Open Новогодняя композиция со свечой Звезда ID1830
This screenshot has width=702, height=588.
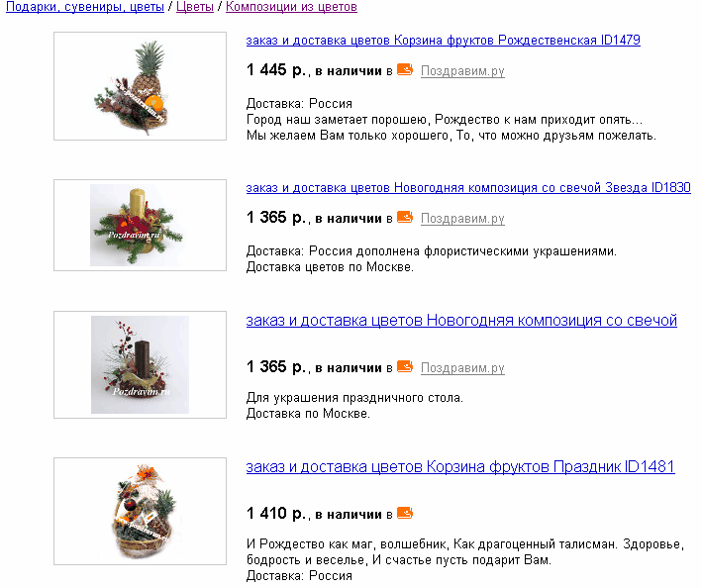tap(468, 187)
